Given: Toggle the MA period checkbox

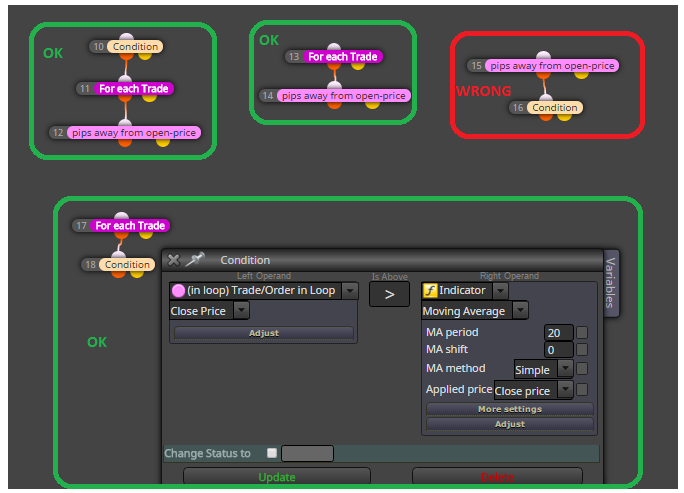Looking at the screenshot, I should [x=582, y=333].
